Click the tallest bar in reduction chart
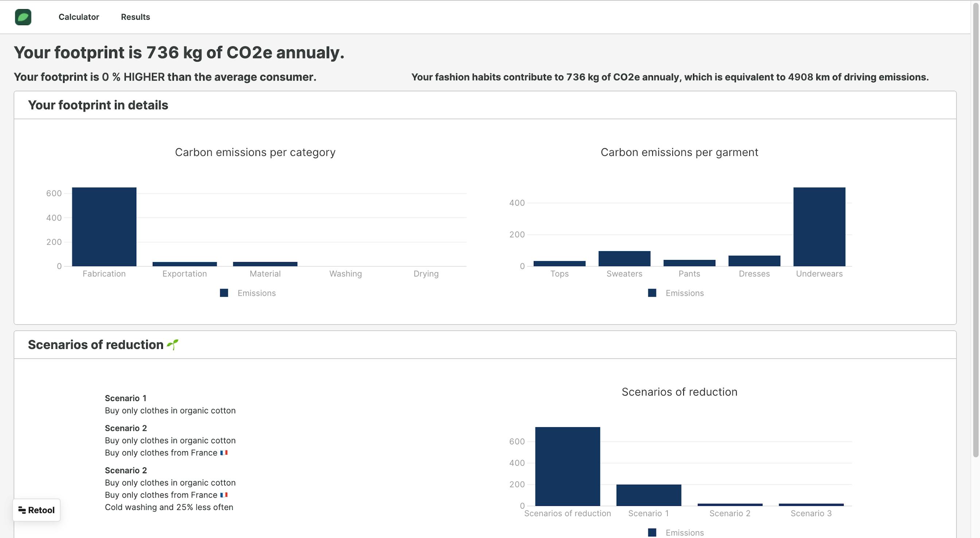Image resolution: width=980 pixels, height=538 pixels. click(x=568, y=467)
